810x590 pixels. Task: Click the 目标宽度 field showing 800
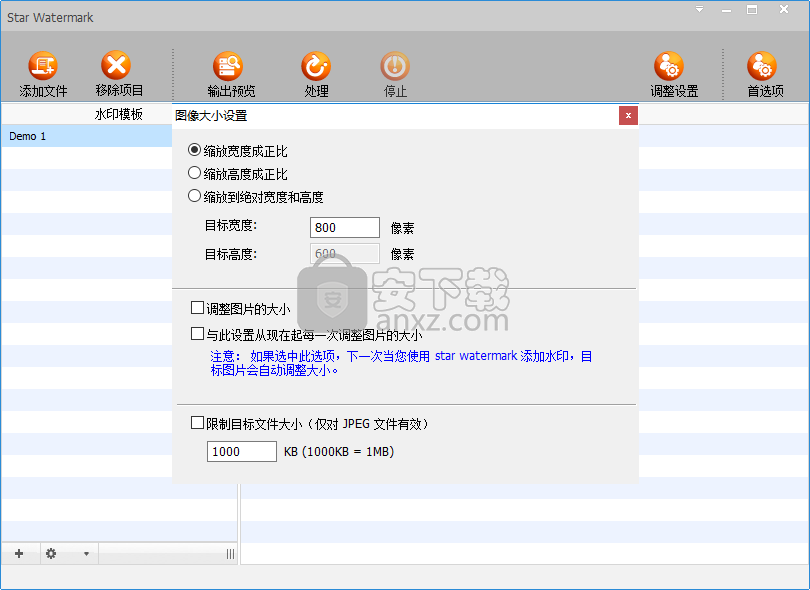[x=345, y=227]
